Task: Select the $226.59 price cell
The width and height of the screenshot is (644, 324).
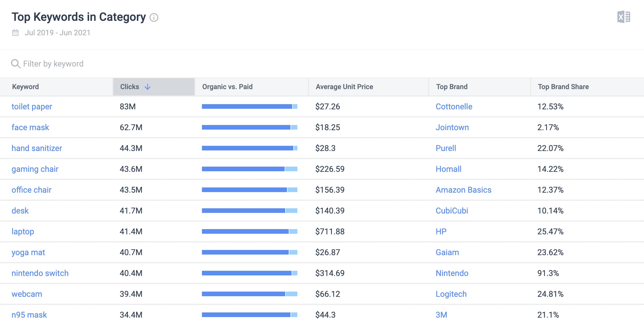Action: 330,169
